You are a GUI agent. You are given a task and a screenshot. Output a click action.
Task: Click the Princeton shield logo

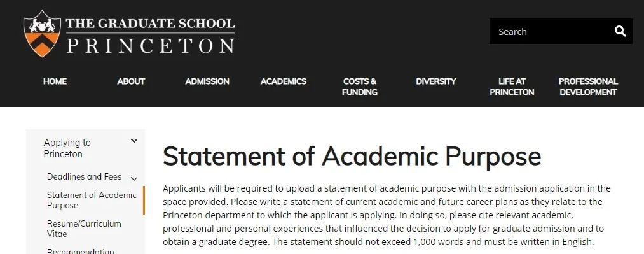point(43,33)
